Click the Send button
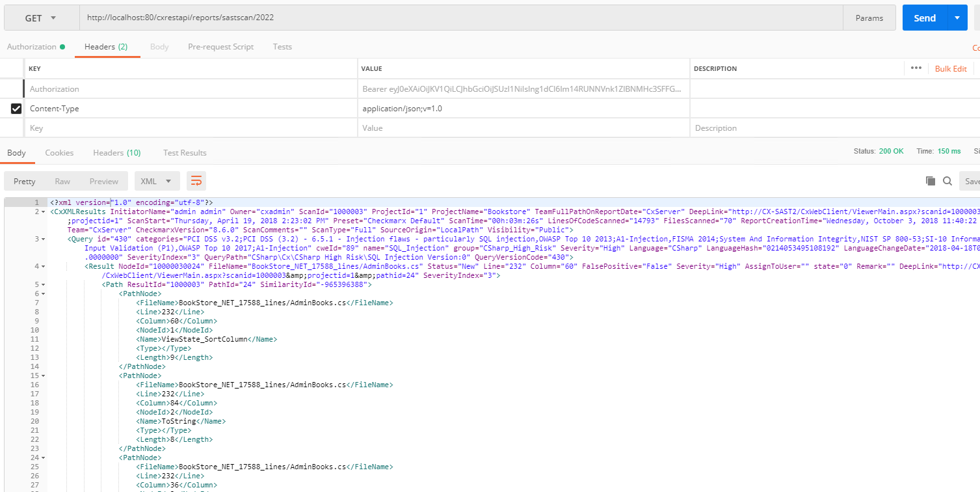The width and height of the screenshot is (980, 492). (924, 18)
